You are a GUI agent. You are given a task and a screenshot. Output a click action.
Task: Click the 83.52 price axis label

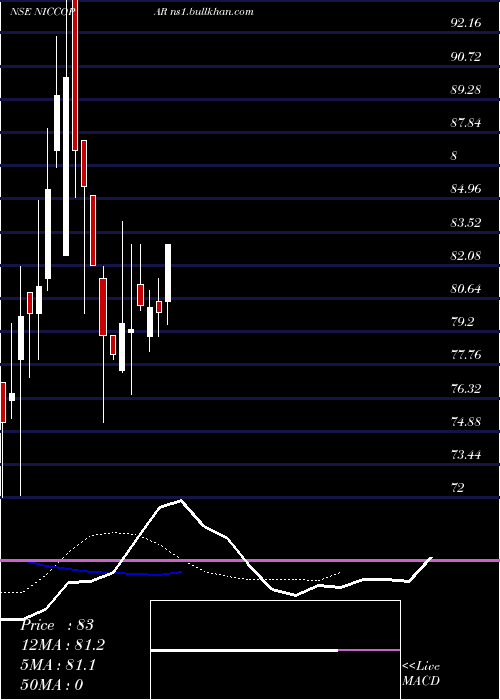point(466,223)
